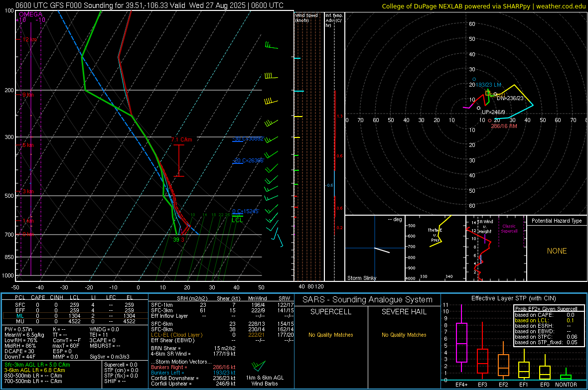Select the MU parcel row
The width and height of the screenshot is (588, 390).
[x=74, y=321]
